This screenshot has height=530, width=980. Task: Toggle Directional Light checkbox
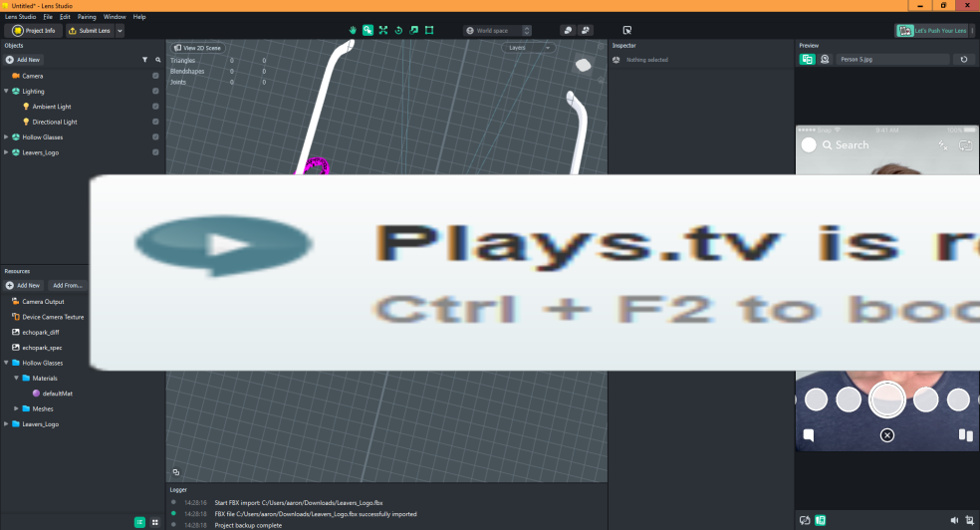pos(155,122)
